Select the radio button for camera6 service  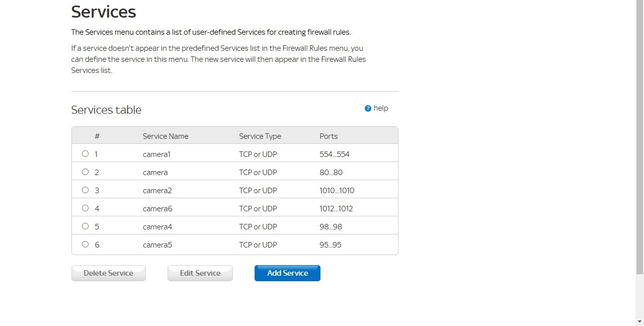point(85,208)
